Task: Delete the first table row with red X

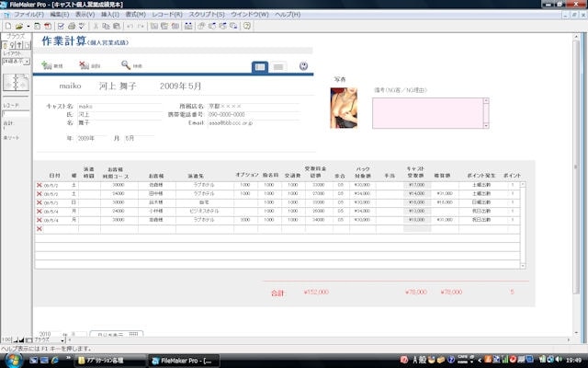Action: tap(39, 185)
